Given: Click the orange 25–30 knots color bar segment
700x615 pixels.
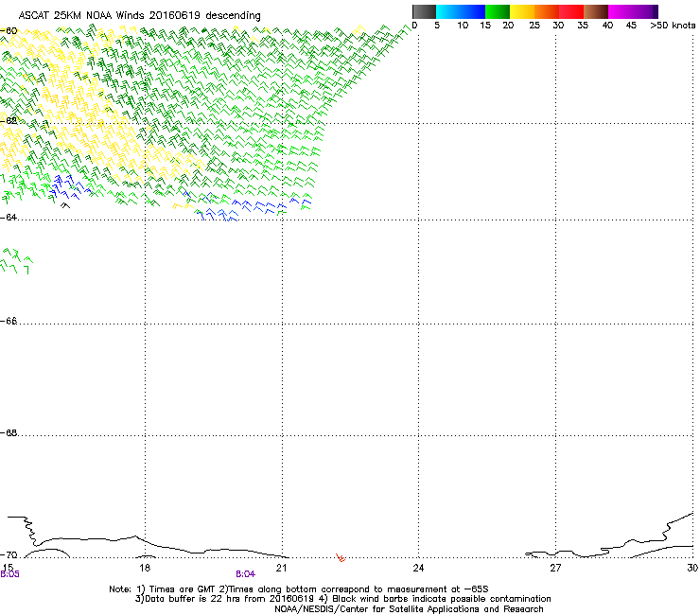Looking at the screenshot, I should [547, 11].
